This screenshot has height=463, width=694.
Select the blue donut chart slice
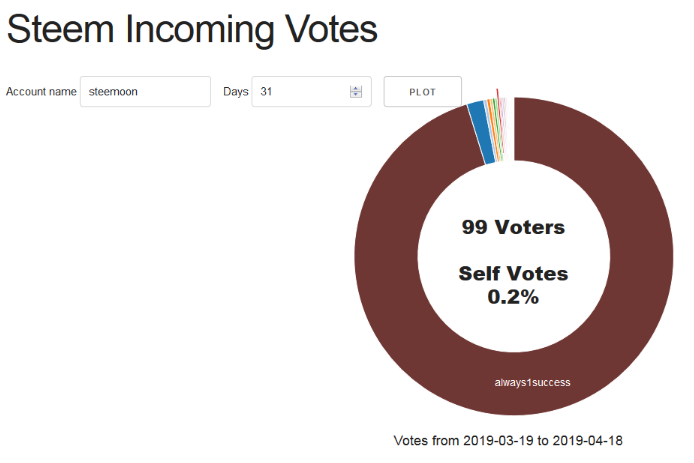pos(482,131)
